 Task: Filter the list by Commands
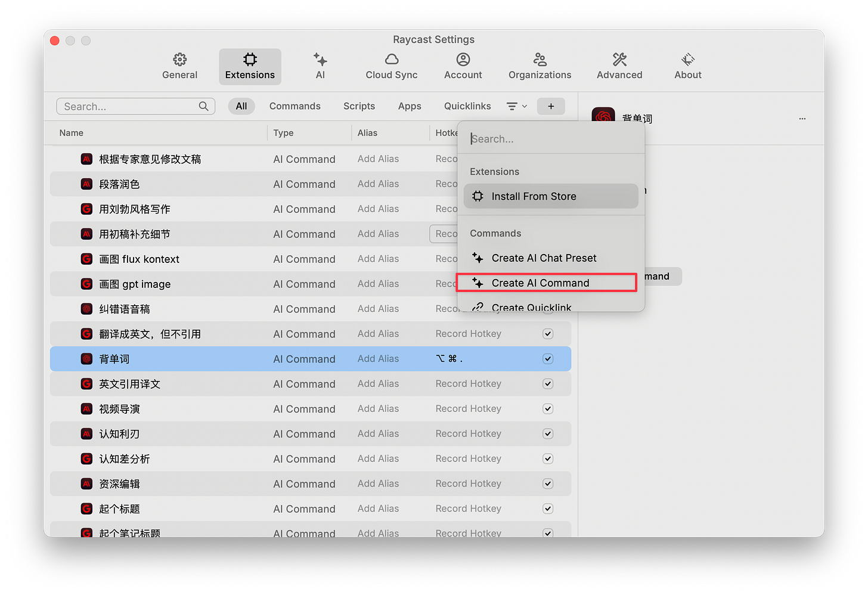[295, 106]
